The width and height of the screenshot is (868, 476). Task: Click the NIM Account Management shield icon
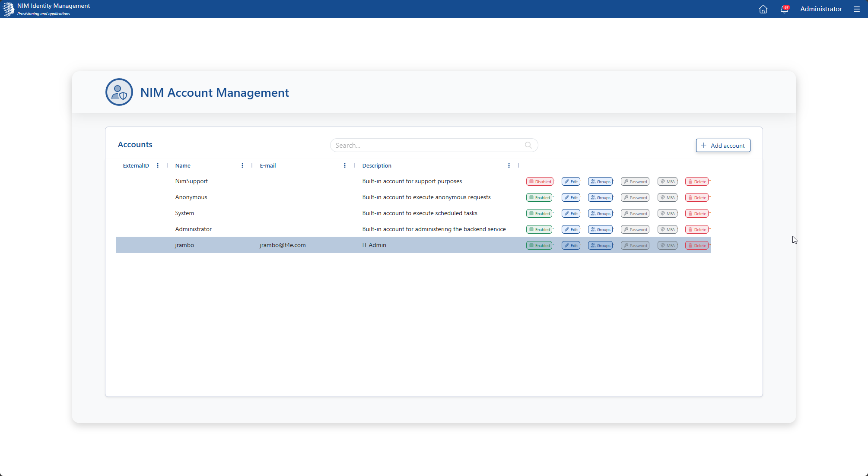(x=119, y=92)
